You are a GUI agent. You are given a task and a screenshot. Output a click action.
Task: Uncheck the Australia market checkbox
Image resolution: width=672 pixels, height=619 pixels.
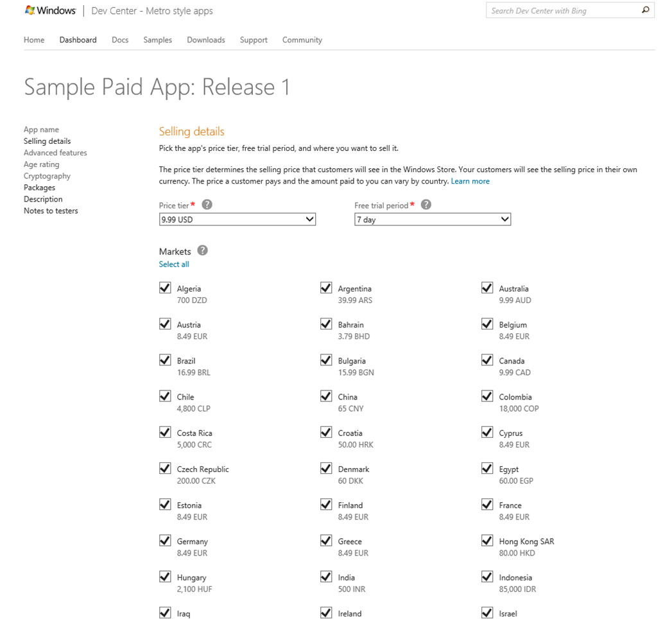click(x=487, y=288)
